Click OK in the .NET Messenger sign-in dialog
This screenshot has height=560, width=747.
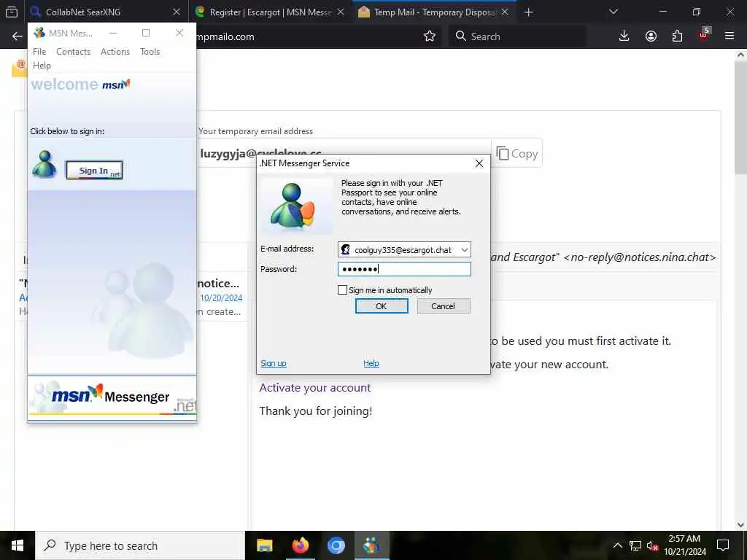click(382, 306)
